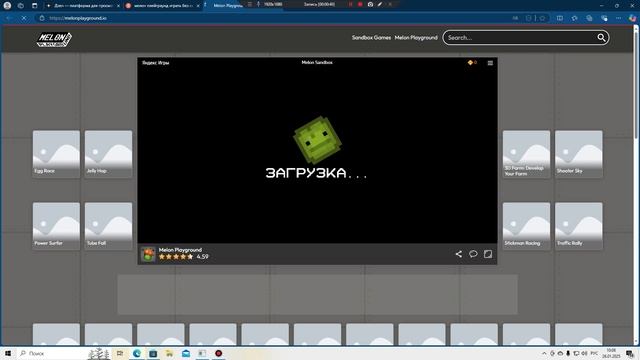Image resolution: width=640 pixels, height=360 pixels.
Task: Switch to the first browser tab
Action: (x=83, y=6)
